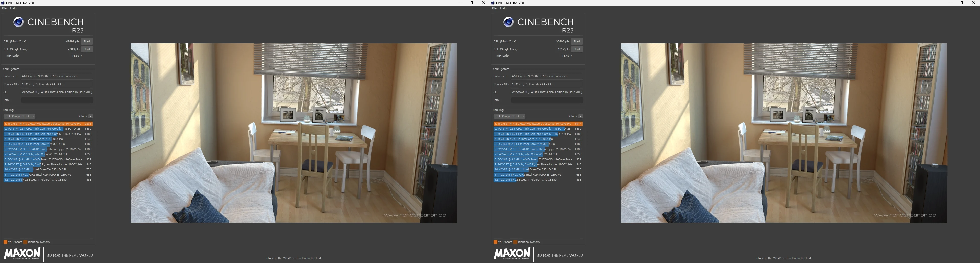This screenshot has width=980, height=263.
Task: Click the MAXON logo in the right window
Action: point(512,254)
